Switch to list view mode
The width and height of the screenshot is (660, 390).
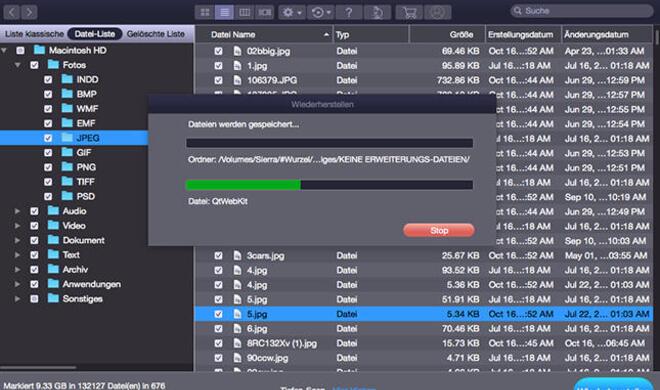224,12
